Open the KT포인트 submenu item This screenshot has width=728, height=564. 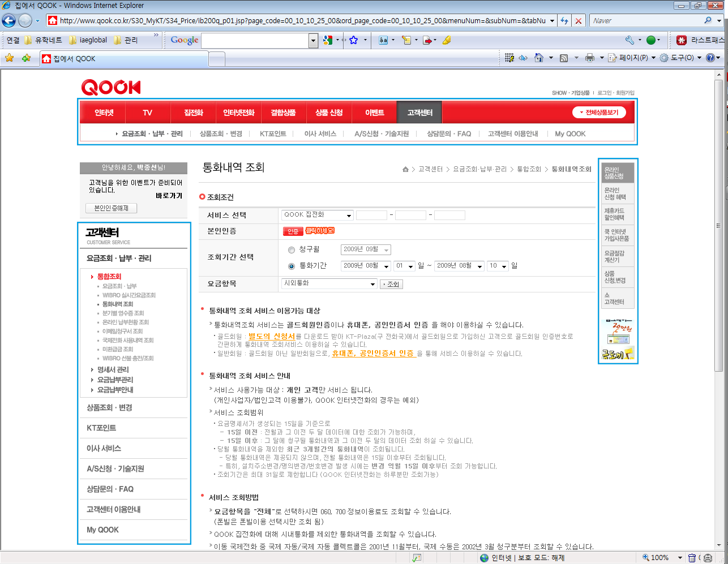[x=273, y=134]
